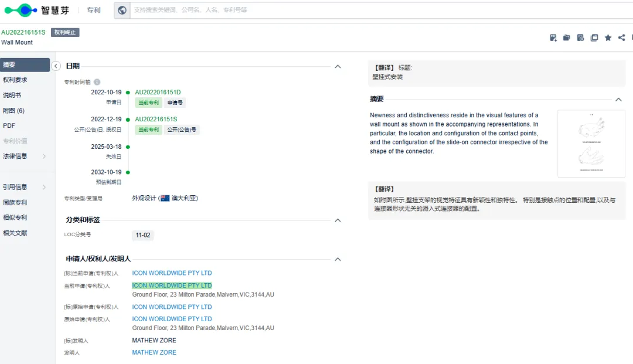Image resolution: width=633 pixels, height=364 pixels.
Task: Open 相关文献 in sidebar
Action: point(15,233)
